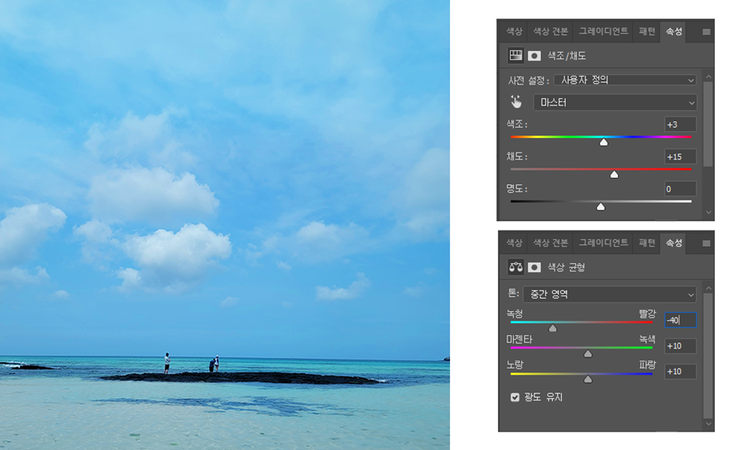Viewport: 750px width, 450px height.
Task: Select 속성 tab in Color Balance panel
Action: click(673, 243)
